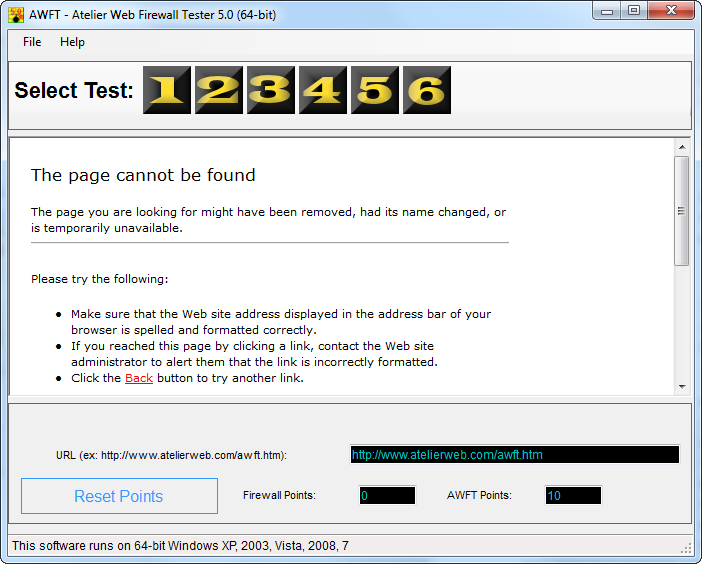This screenshot has height=564, width=702.
Task: Click the AWFT Points value field
Action: coord(573,496)
